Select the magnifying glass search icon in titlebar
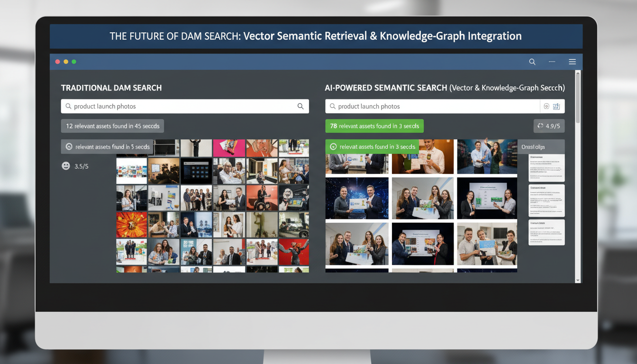This screenshot has width=637, height=364. tap(532, 62)
